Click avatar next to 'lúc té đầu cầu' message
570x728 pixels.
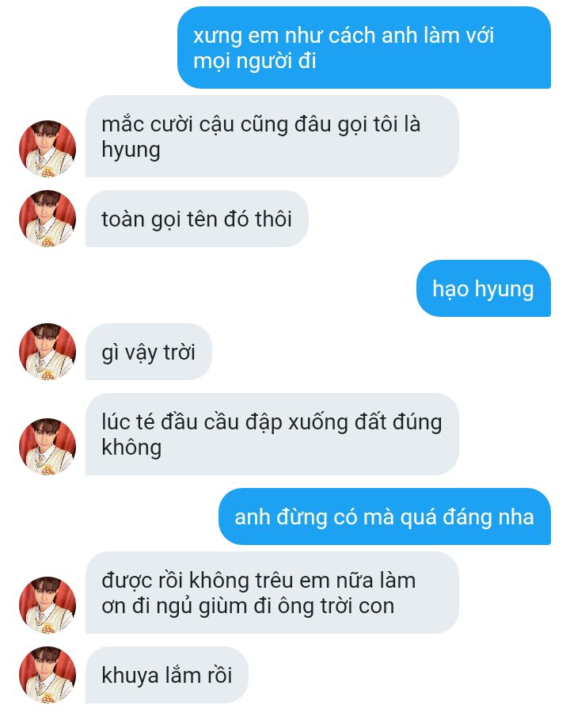click(x=47, y=446)
